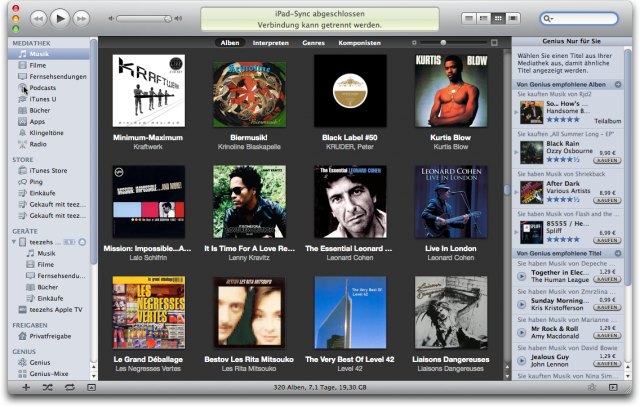Toggle repeat mode

(70, 387)
